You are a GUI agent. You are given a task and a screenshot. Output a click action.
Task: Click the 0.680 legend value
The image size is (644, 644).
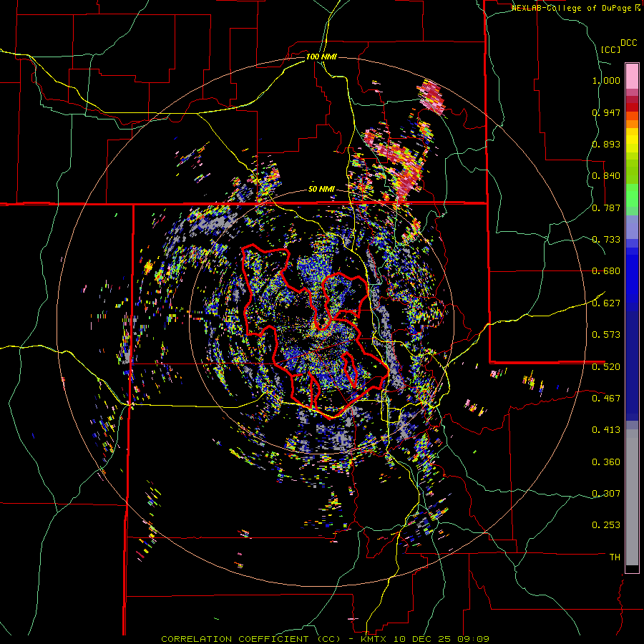606,271
